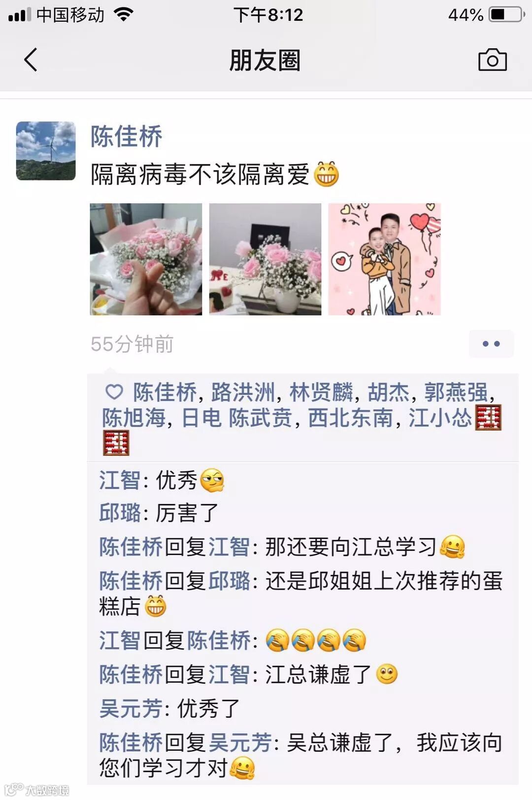
Task: Reply to 江智's comment 优秀
Action: 162,480
